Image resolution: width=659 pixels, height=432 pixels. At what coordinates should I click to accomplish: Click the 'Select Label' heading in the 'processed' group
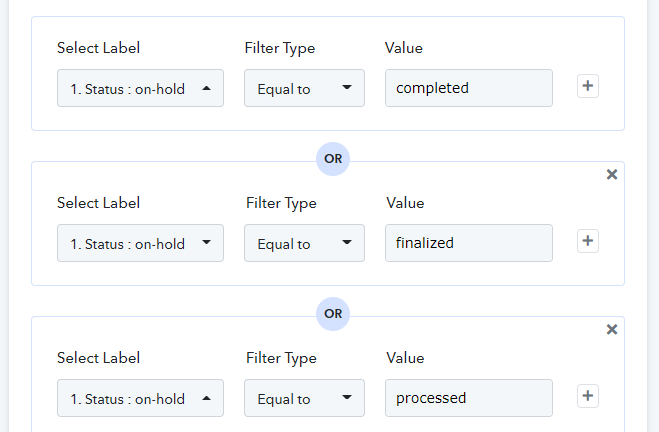click(x=98, y=358)
